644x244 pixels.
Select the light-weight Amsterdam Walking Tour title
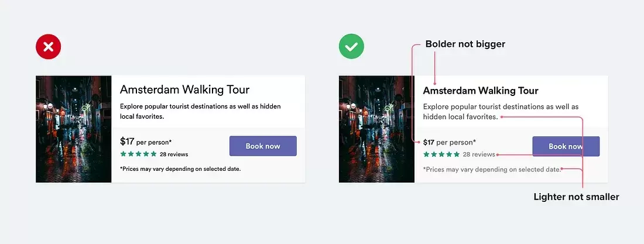point(185,90)
